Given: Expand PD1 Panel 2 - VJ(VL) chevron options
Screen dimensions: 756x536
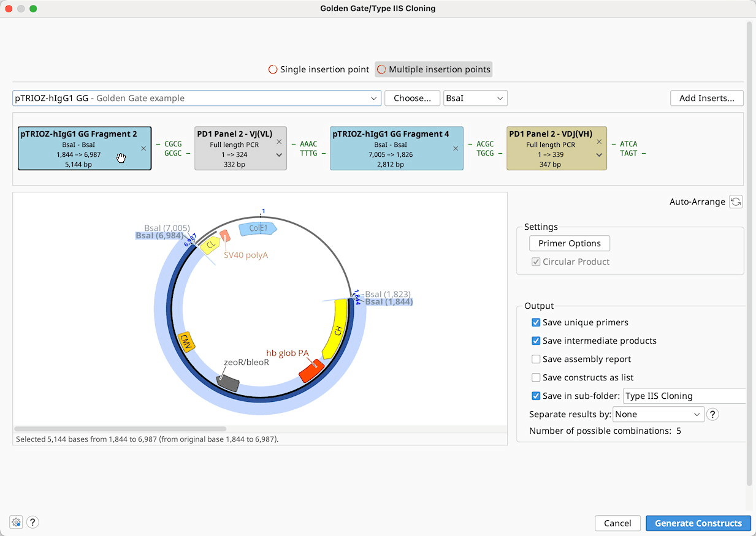Looking at the screenshot, I should click(x=279, y=156).
